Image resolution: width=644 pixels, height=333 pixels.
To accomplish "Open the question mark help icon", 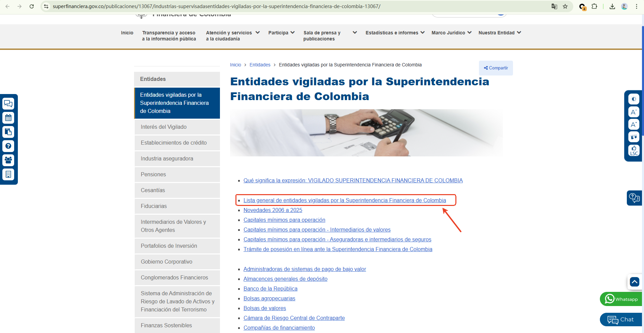I will click(8, 146).
